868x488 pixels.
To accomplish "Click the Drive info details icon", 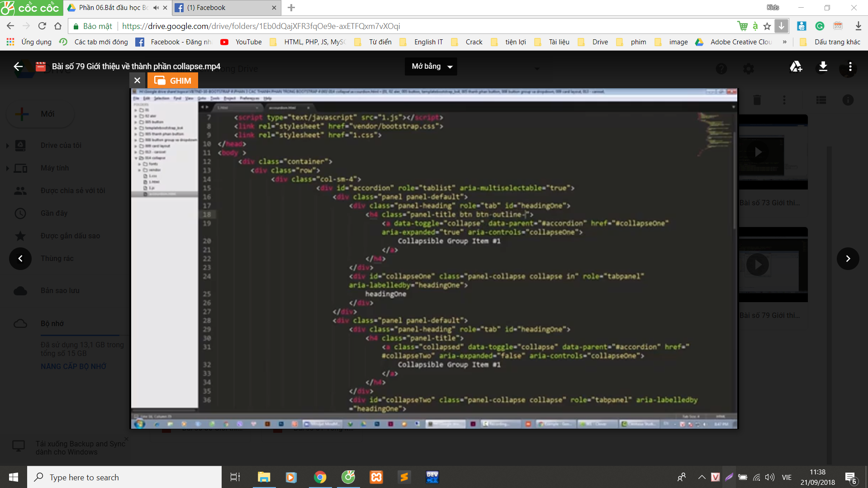I will coord(848,100).
